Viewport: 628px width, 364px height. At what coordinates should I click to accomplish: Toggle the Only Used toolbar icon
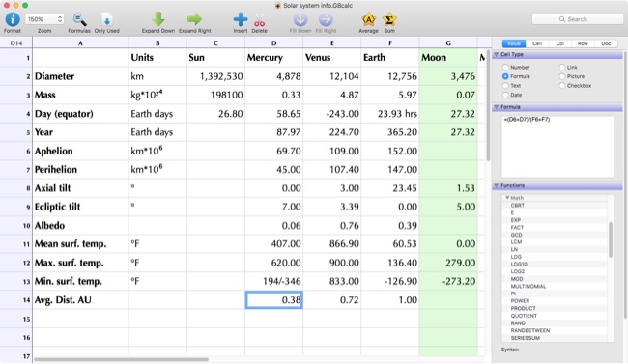[107, 19]
